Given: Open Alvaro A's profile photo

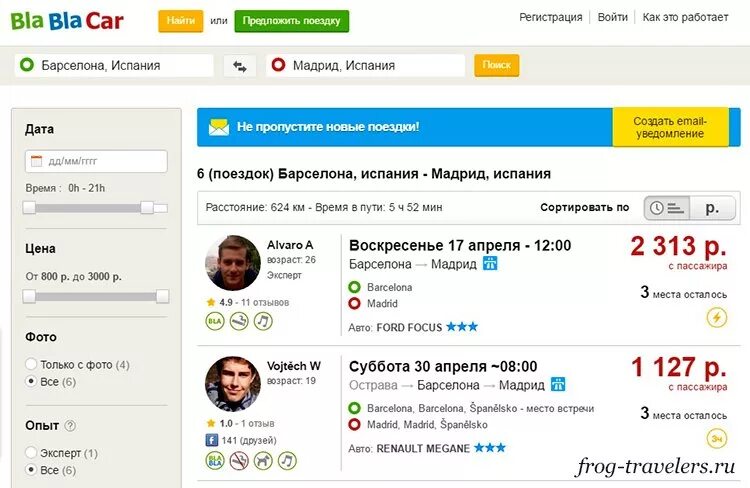Looking at the screenshot, I should 232,263.
